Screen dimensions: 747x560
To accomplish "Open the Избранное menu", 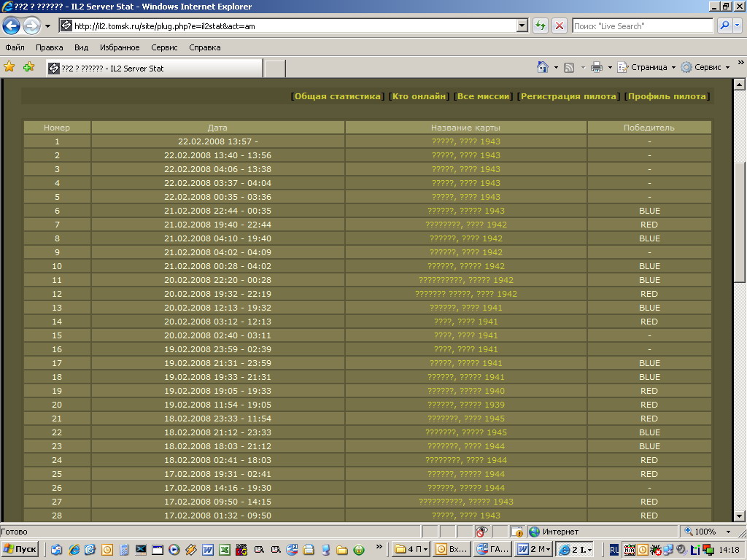I will coord(120,47).
